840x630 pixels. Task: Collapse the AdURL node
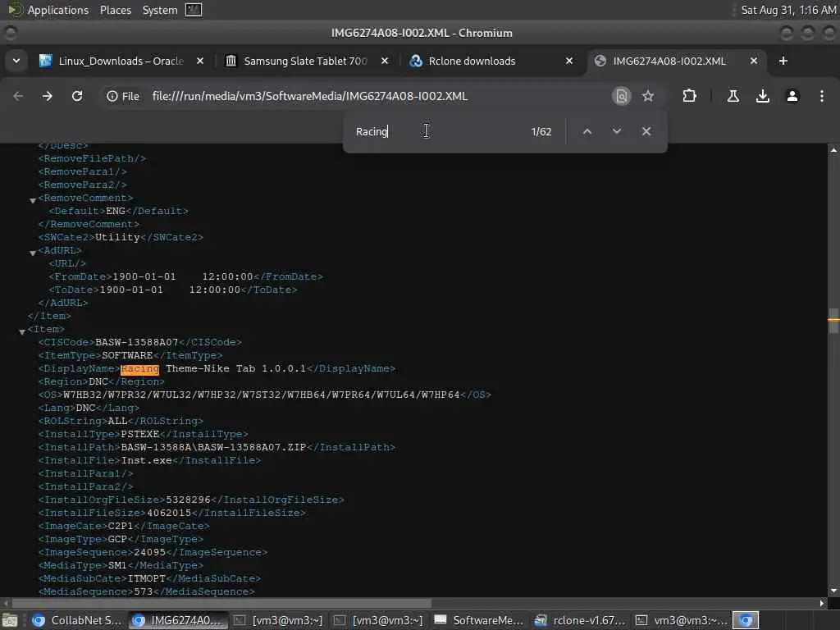(33, 253)
